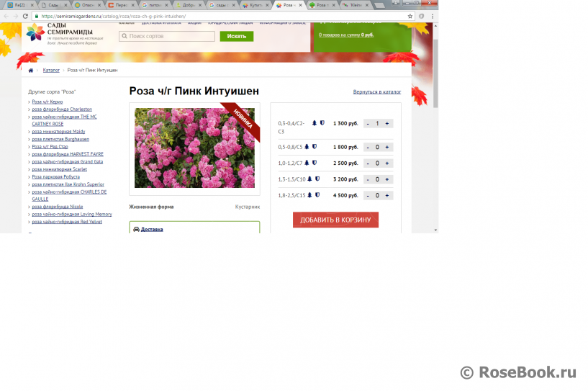
Task: Decrease quantity for the 1 800 руб. size
Action: (368, 147)
